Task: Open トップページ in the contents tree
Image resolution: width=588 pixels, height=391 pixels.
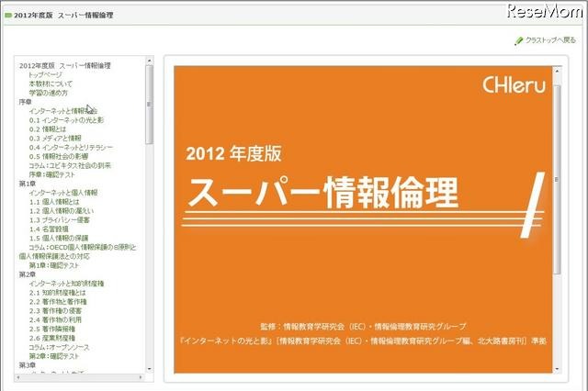Action: click(46, 74)
